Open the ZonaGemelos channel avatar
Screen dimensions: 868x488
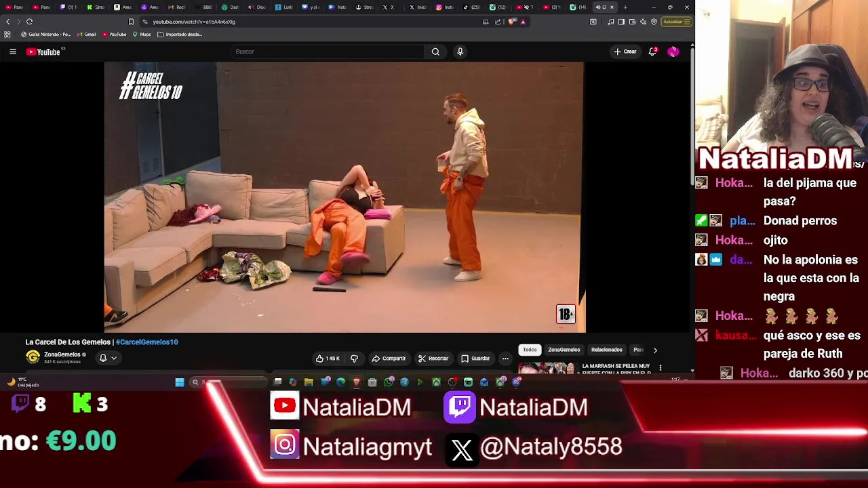tap(33, 357)
